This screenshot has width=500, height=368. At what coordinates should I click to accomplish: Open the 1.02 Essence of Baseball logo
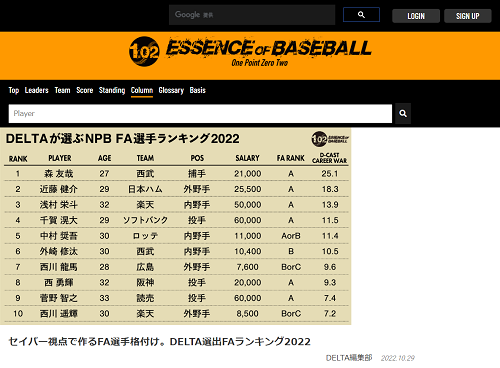point(250,52)
